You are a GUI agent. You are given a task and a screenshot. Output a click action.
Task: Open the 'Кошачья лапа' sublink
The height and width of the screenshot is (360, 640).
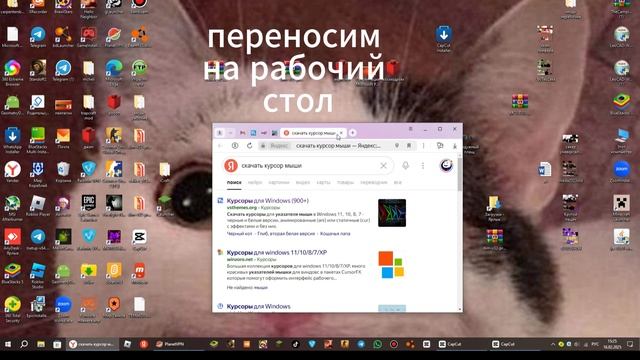tap(335, 234)
